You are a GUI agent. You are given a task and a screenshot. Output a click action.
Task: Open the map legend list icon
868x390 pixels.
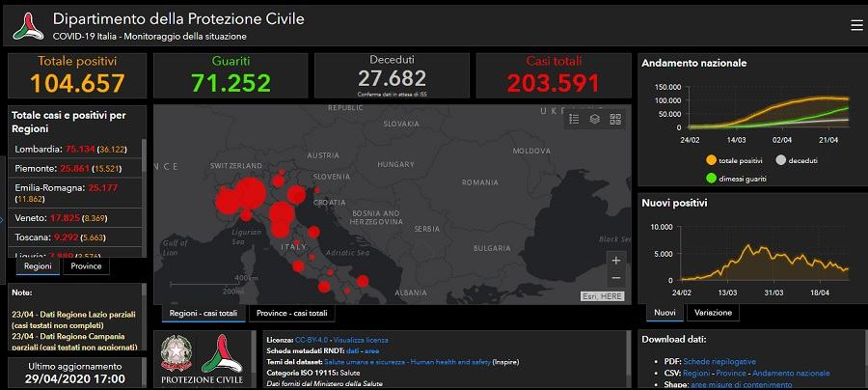[574, 119]
